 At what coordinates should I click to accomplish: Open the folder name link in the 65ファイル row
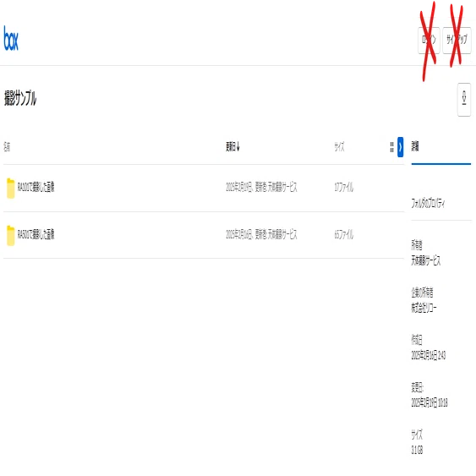[36, 234]
